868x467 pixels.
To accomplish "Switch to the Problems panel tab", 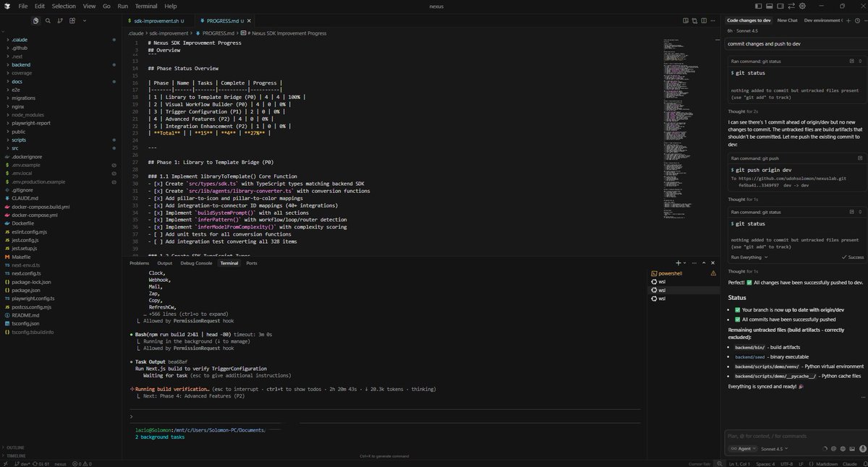I will (x=139, y=263).
